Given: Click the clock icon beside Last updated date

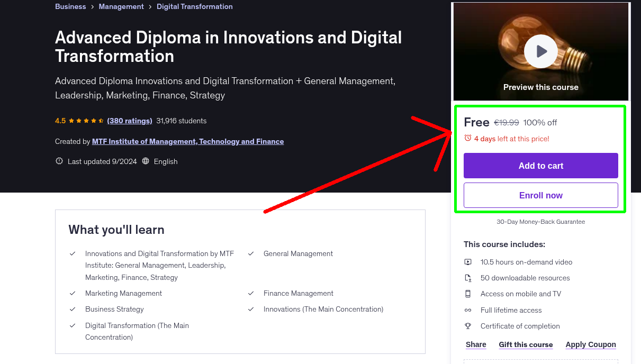Looking at the screenshot, I should 59,161.
